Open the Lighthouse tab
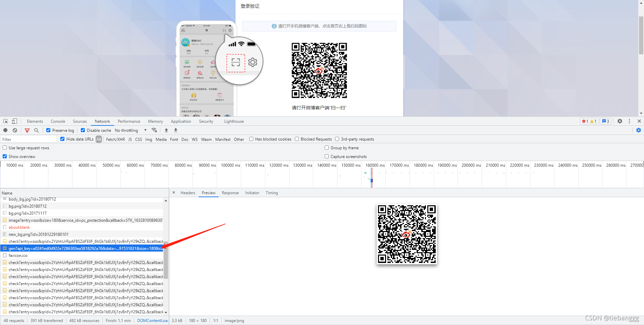The image size is (644, 325). click(234, 121)
